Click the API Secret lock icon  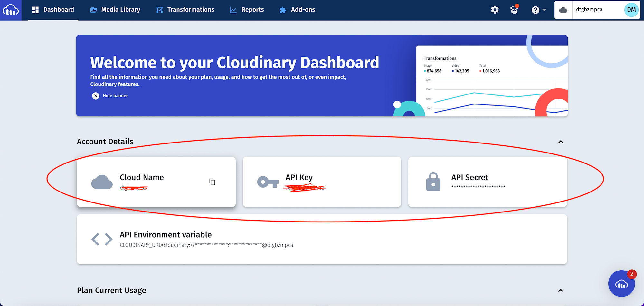tap(433, 182)
